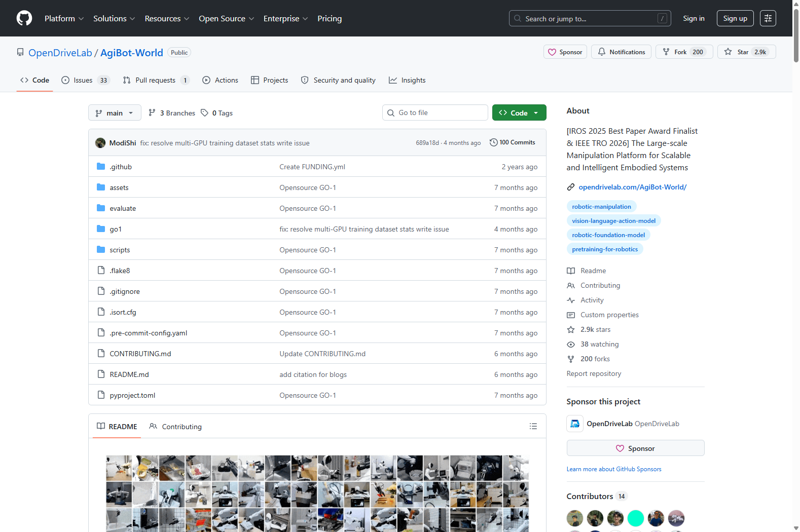
Task: Open the Actions tab
Action: tap(220, 80)
